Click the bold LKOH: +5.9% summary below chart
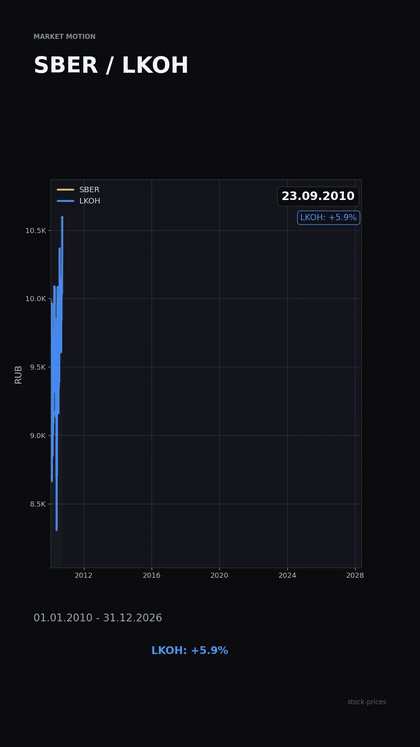 click(x=190, y=650)
